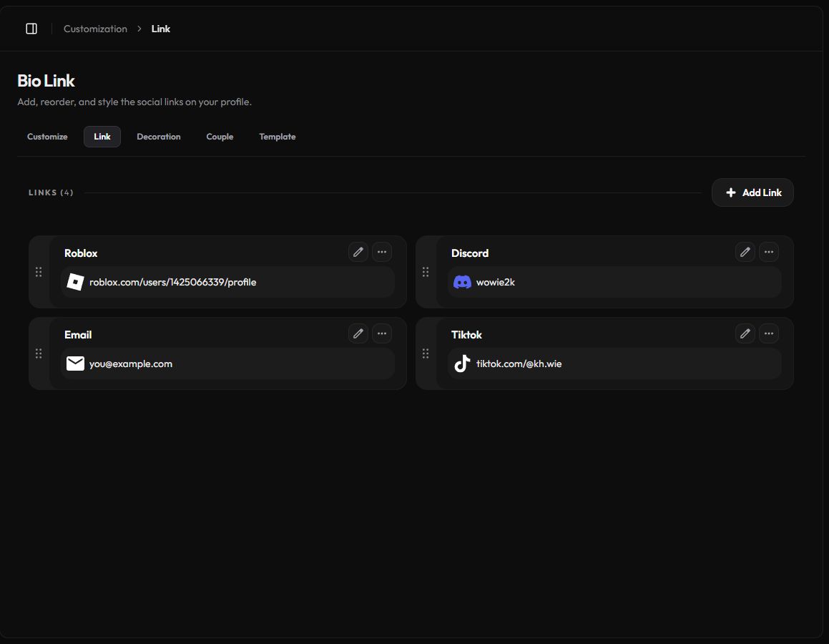Click the Email card drag handle
829x644 pixels.
[x=39, y=353]
